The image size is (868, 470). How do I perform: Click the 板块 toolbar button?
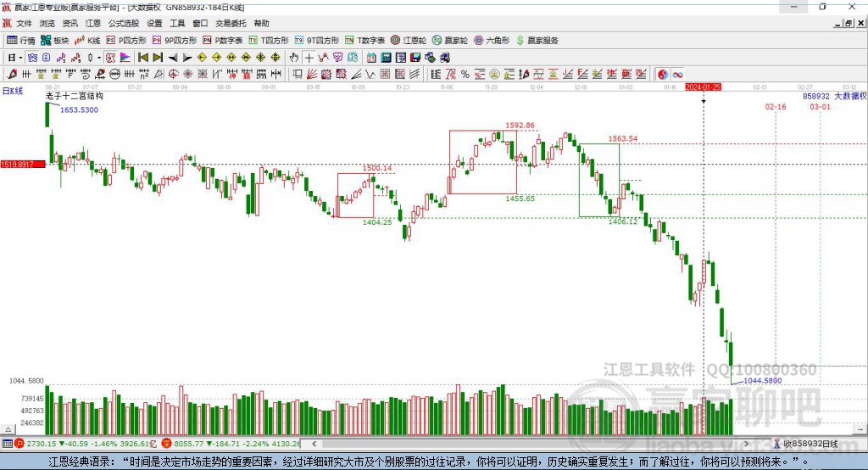point(55,41)
